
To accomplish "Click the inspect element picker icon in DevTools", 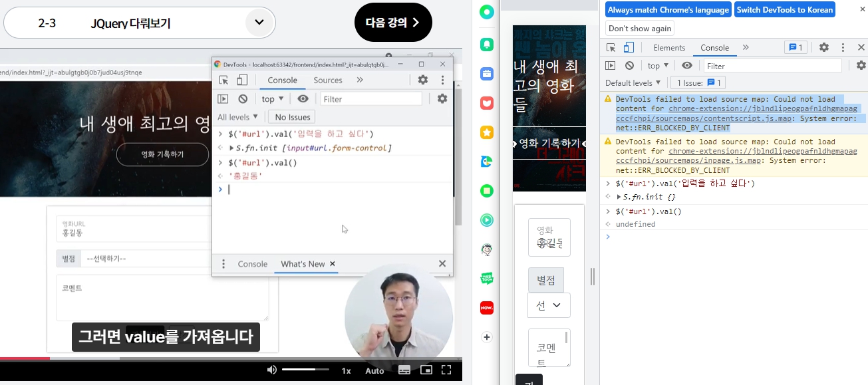I will (x=611, y=47).
